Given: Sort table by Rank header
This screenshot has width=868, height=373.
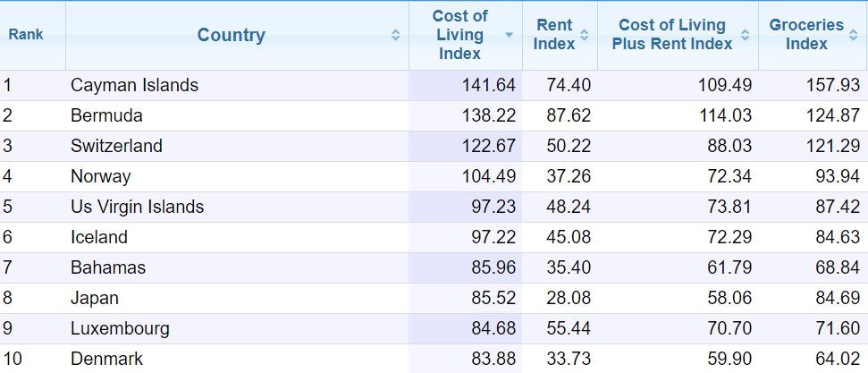Looking at the screenshot, I should [x=25, y=35].
